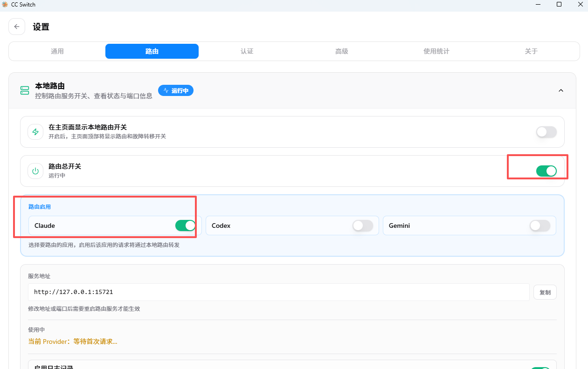Maximize the CC Switch window

point(559,4)
